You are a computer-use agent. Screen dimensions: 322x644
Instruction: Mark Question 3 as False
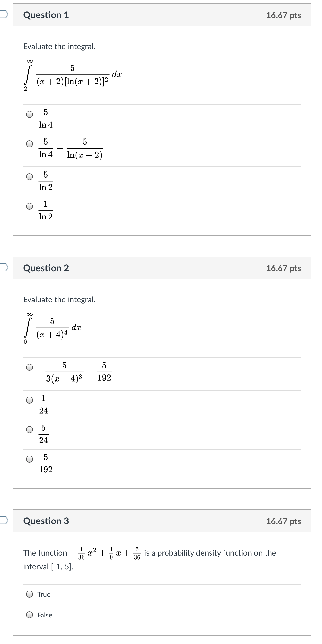coord(29,615)
